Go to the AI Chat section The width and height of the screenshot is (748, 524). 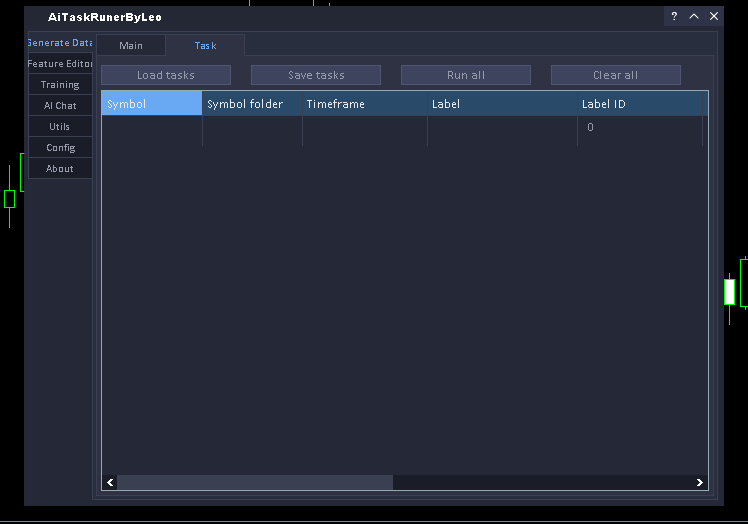click(60, 106)
